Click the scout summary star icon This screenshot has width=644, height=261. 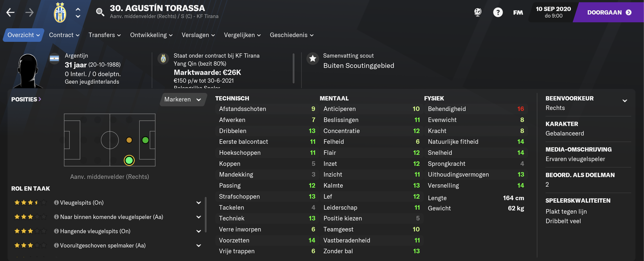coord(312,59)
